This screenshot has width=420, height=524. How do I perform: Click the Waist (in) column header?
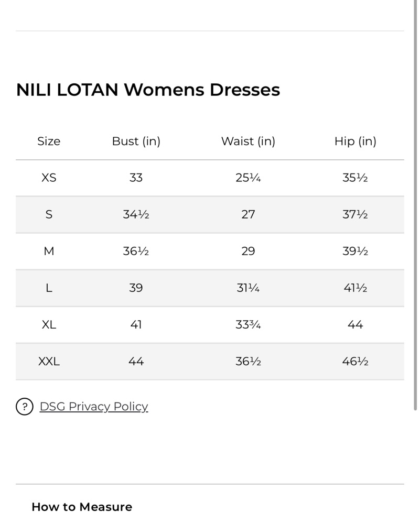point(248,141)
